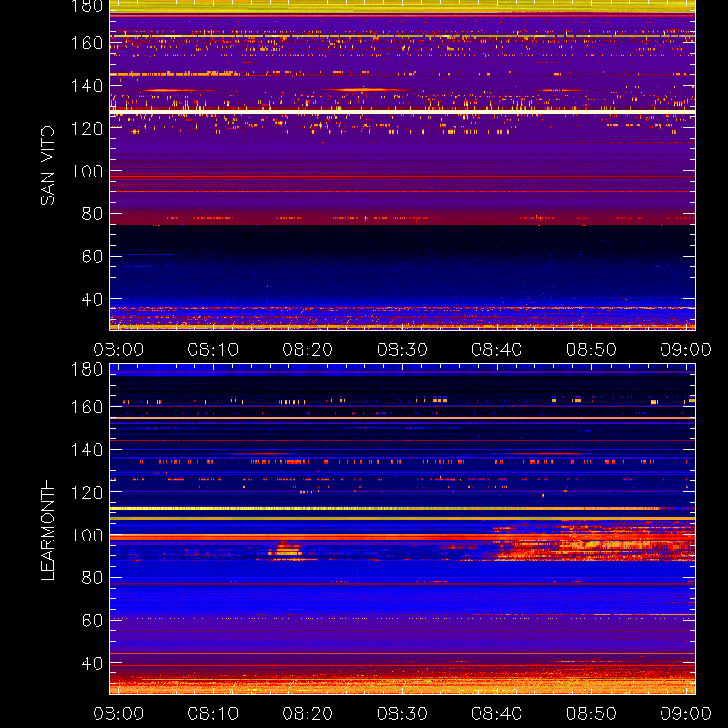Screen dimensions: 728x728
Task: Select the 160 frequency label on SAN VITO plot
Action: tap(86, 43)
